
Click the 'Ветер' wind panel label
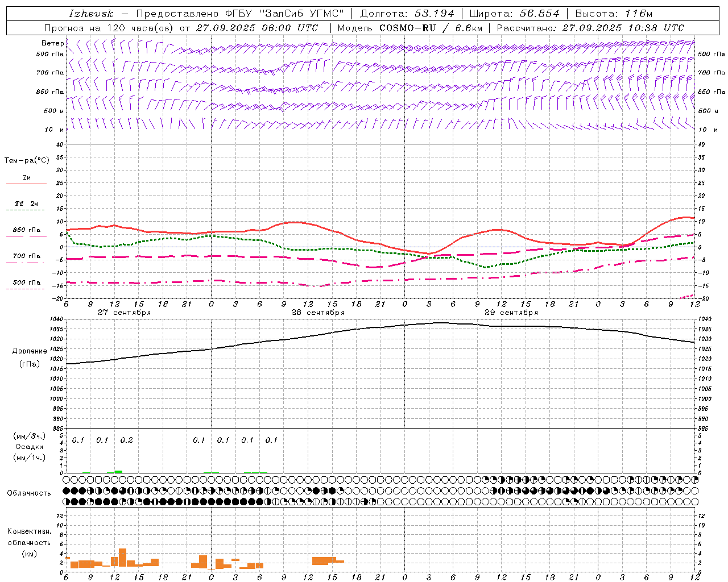(x=52, y=43)
